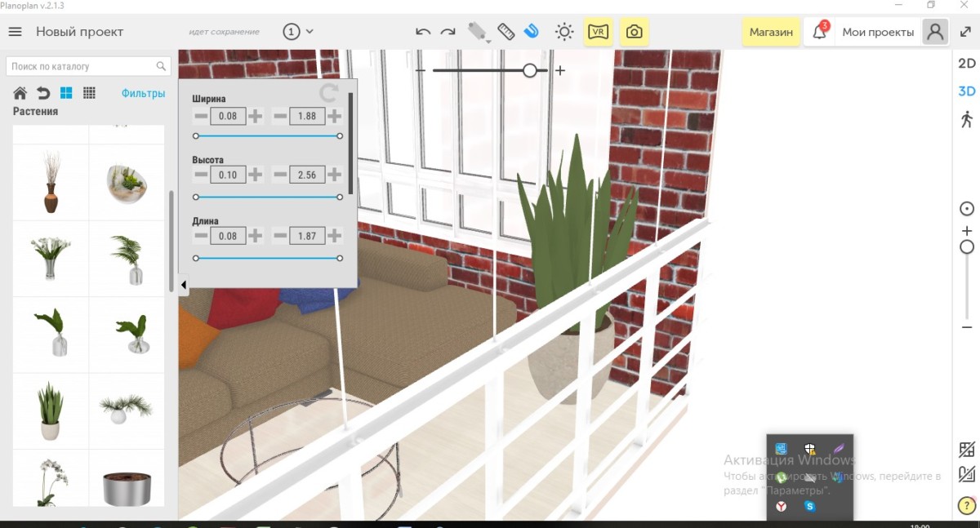Increase the minimum Ширина value

256,117
